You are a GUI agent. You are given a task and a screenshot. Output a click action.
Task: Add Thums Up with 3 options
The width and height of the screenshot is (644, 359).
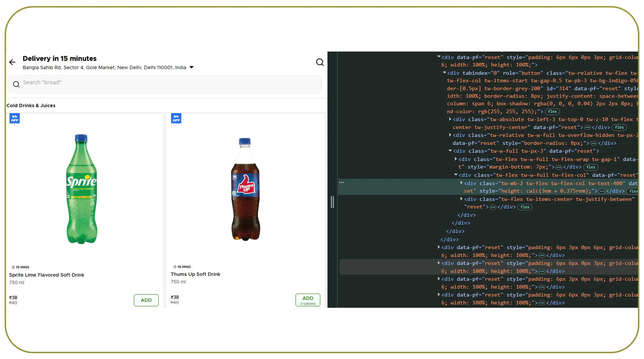point(308,300)
